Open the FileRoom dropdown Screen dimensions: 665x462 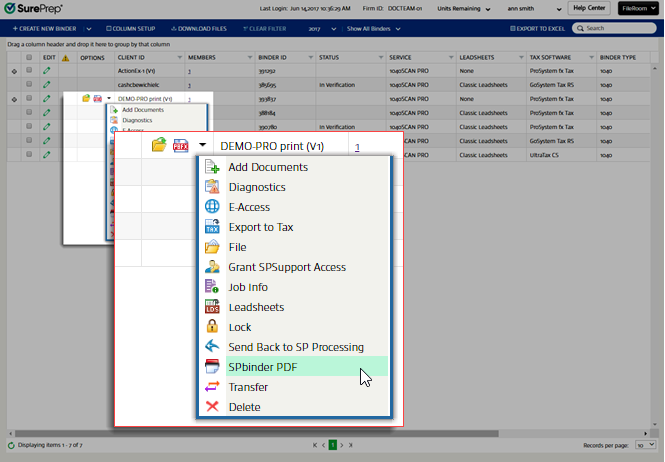click(638, 8)
